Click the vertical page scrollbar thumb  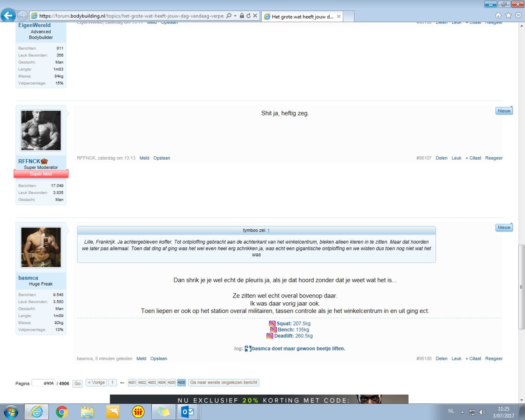point(521,287)
